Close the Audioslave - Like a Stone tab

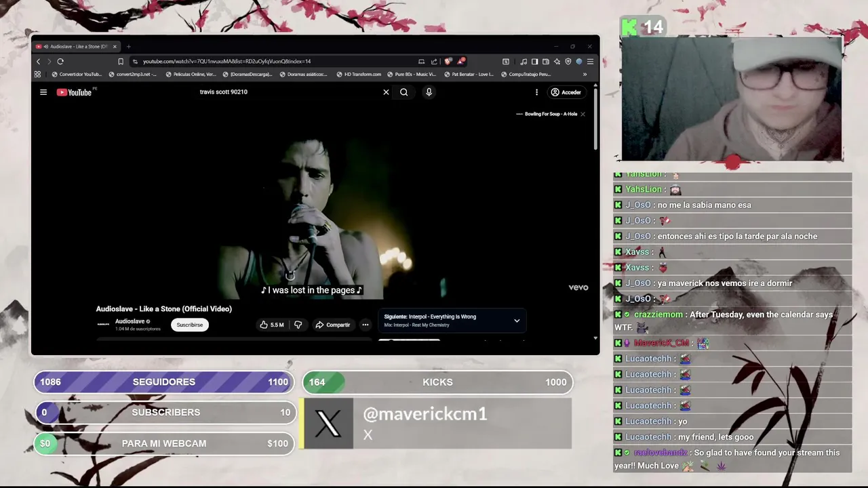pyautogui.click(x=115, y=46)
